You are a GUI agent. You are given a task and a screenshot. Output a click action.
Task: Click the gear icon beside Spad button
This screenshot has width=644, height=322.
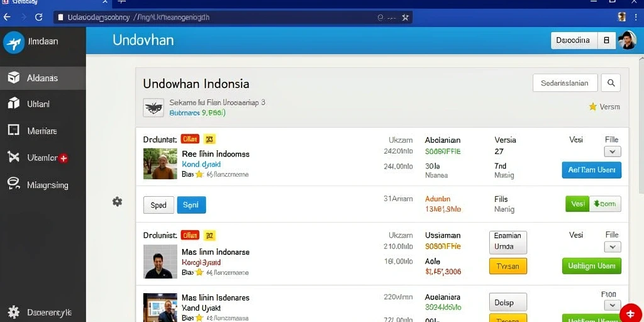coord(118,202)
